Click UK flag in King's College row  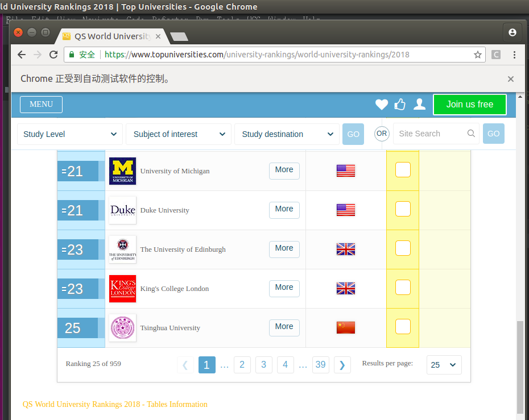pyautogui.click(x=346, y=288)
